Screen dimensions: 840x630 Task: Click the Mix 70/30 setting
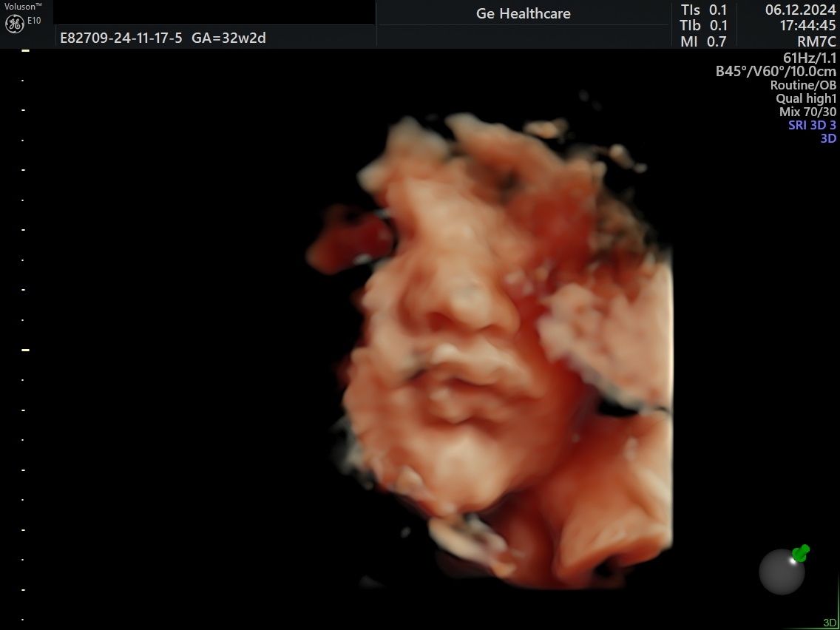(x=807, y=112)
